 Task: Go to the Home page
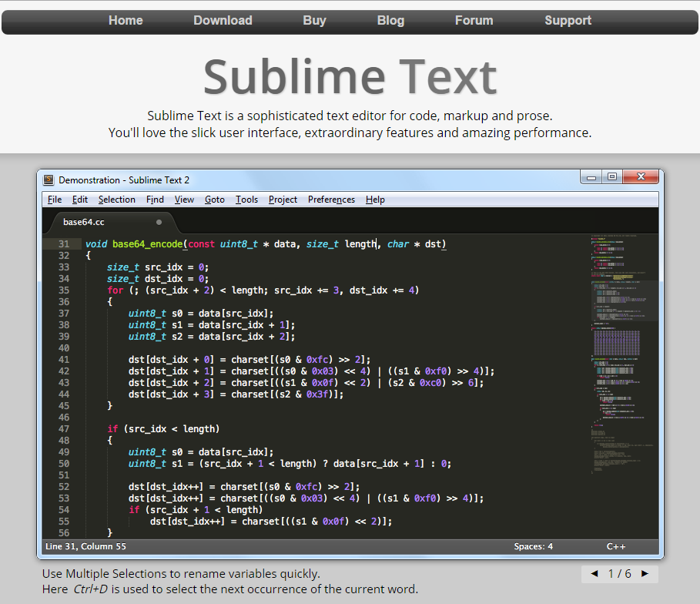[126, 21]
